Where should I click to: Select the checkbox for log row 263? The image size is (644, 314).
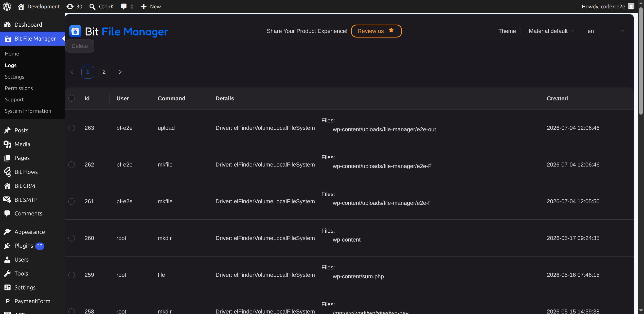(x=72, y=128)
